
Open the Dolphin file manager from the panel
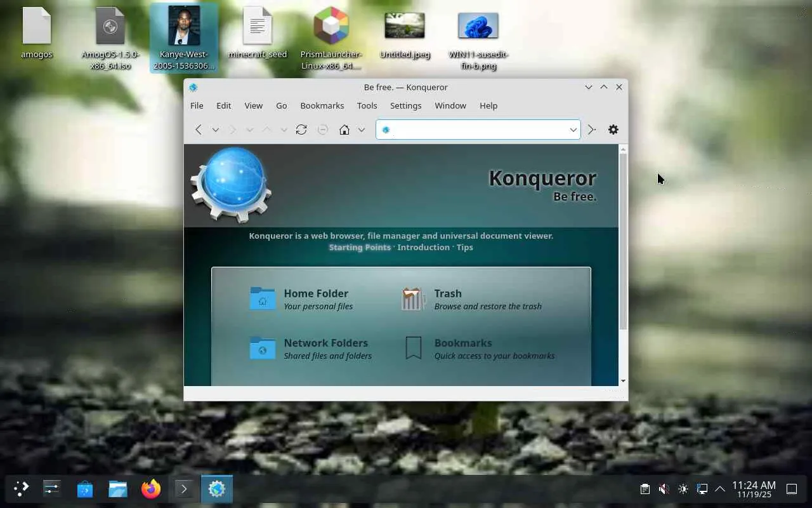pyautogui.click(x=118, y=489)
